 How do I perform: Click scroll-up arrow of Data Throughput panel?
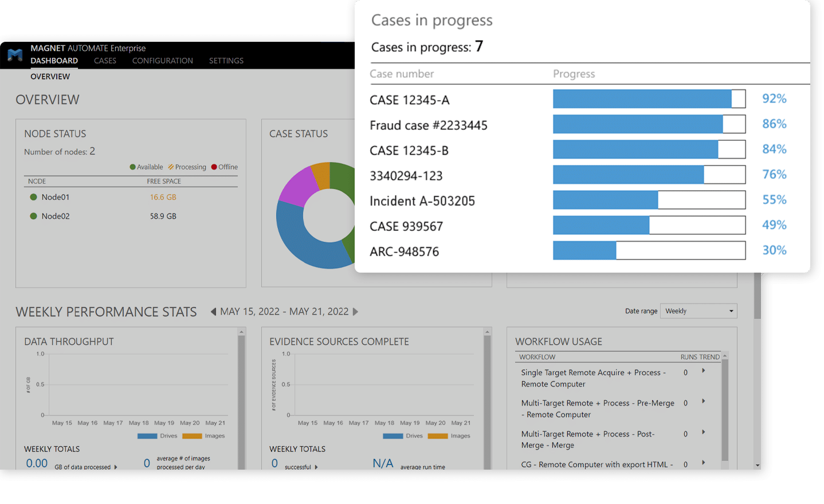tap(241, 332)
